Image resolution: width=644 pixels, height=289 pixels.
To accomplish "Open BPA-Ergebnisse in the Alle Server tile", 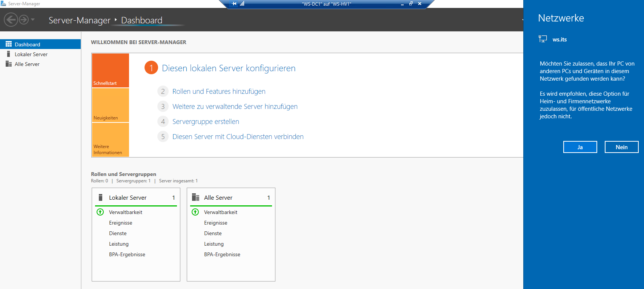I will tap(222, 254).
